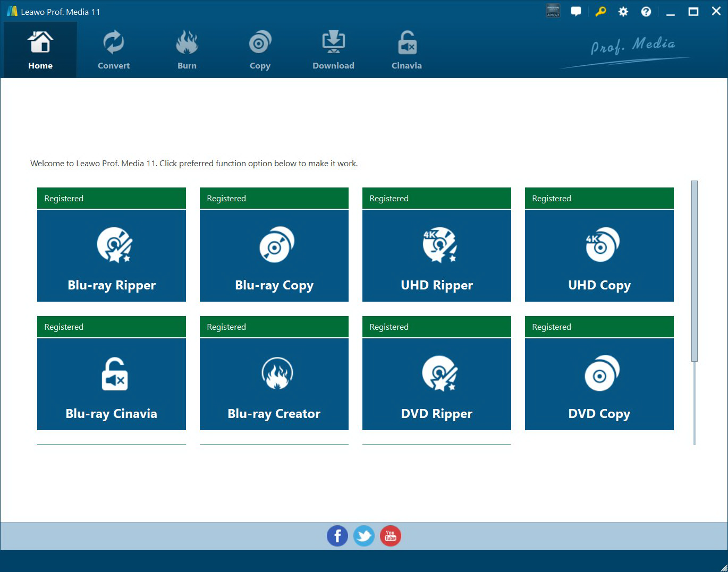Launch the Blu-ray Copy module
Screen dimensions: 728x572
pyautogui.click(x=274, y=255)
